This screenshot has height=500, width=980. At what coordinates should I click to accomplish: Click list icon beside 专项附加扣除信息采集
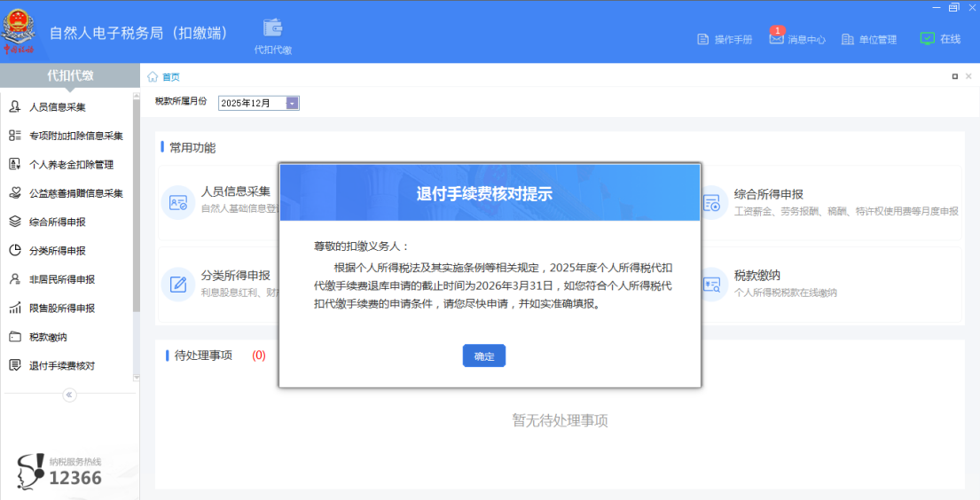(x=15, y=136)
